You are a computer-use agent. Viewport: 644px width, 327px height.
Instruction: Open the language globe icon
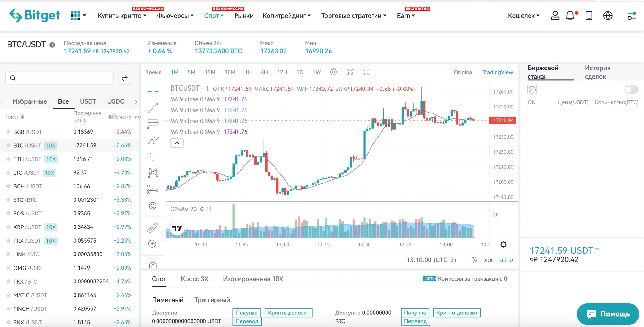pos(608,15)
